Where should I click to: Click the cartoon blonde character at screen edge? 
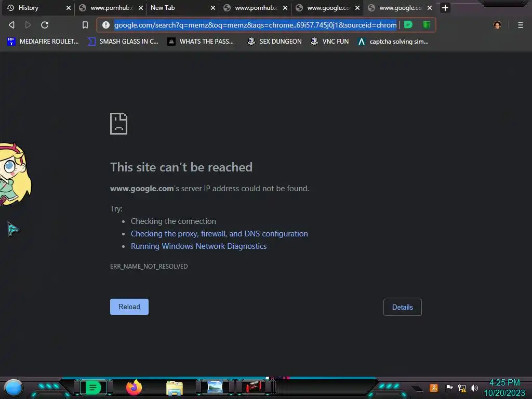15,174
